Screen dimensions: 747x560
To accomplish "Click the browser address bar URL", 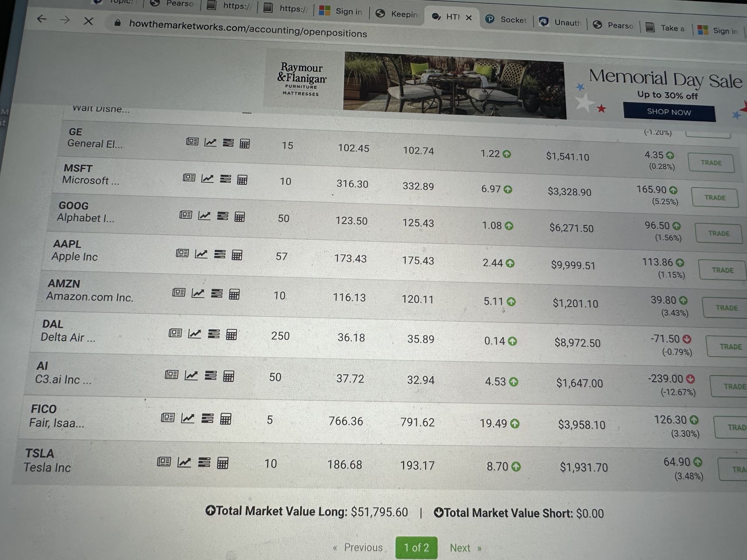I will [x=248, y=29].
